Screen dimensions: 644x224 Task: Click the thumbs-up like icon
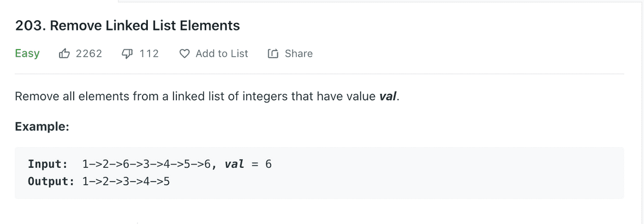click(64, 53)
